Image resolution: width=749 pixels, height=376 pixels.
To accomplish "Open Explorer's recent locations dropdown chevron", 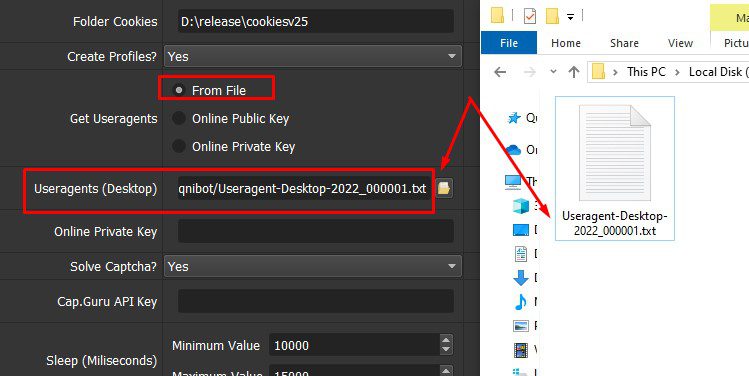I will pyautogui.click(x=553, y=72).
